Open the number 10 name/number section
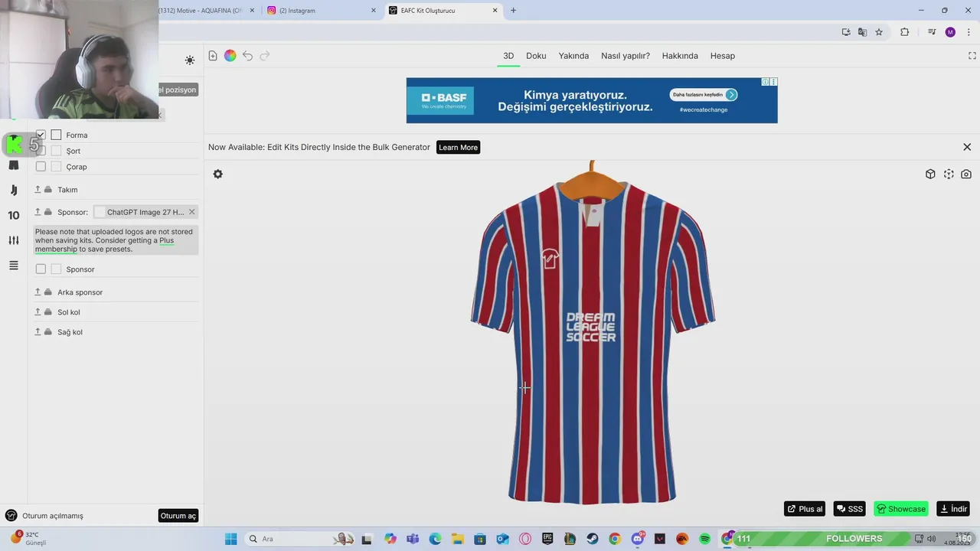The width and height of the screenshot is (980, 551). [13, 215]
